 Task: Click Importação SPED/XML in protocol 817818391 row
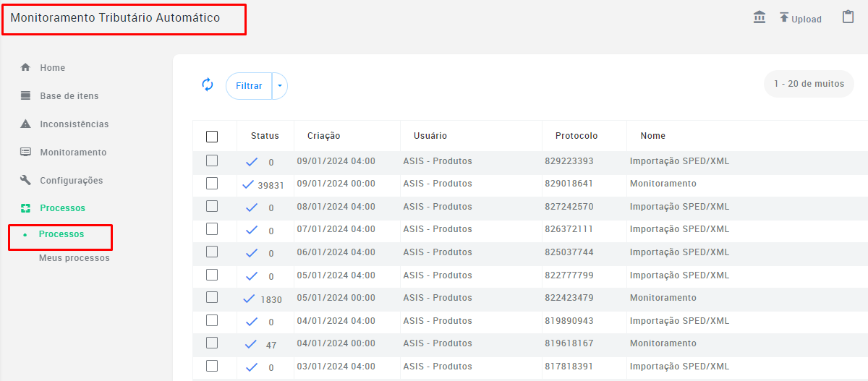[679, 367]
